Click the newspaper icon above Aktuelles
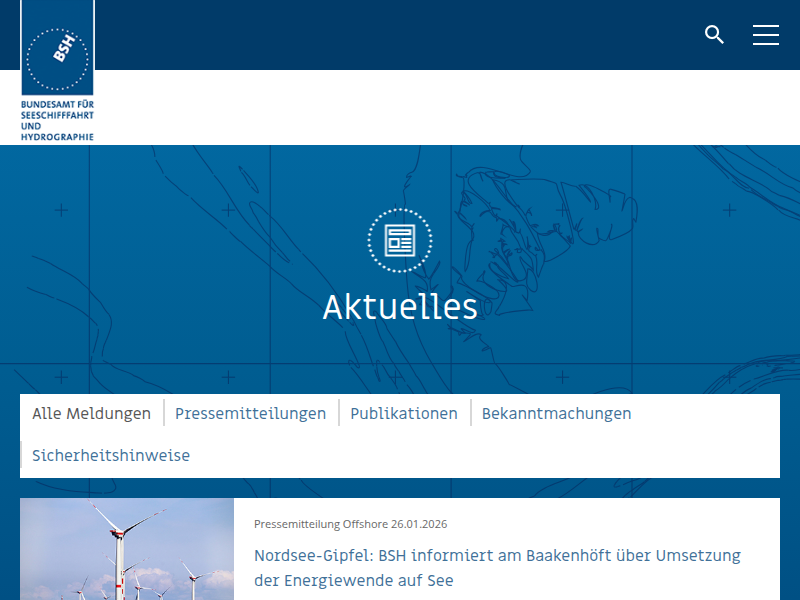 point(400,240)
